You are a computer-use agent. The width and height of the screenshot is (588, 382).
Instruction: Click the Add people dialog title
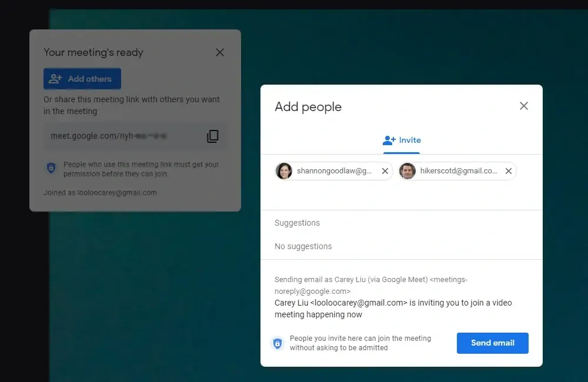(x=308, y=107)
